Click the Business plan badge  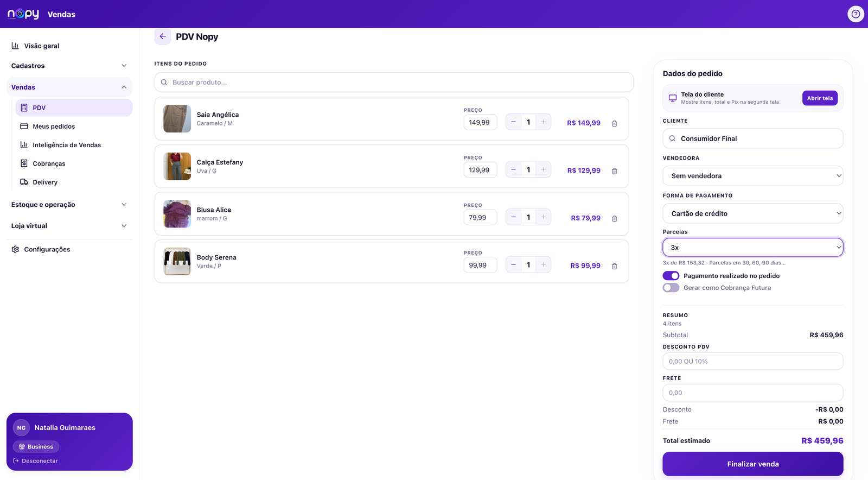pyautogui.click(x=36, y=446)
